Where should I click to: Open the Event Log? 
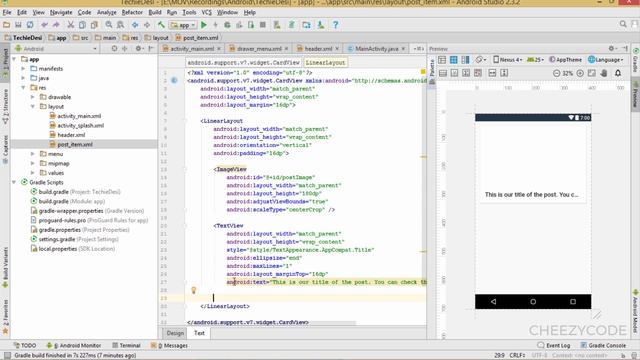coord(554,345)
